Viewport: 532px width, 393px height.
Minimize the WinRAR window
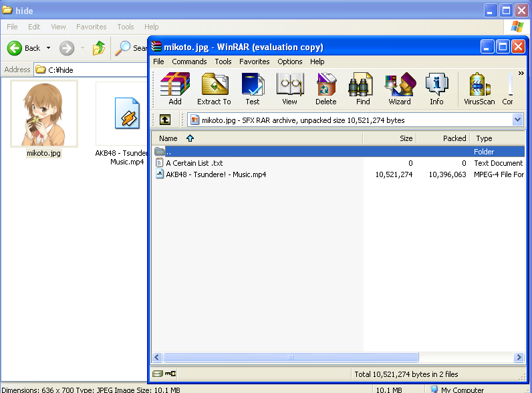point(487,47)
